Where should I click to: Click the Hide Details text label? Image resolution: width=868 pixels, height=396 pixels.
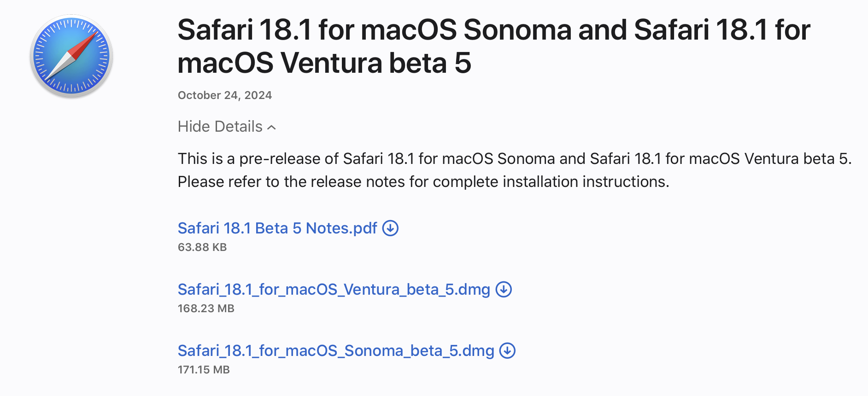pyautogui.click(x=220, y=127)
